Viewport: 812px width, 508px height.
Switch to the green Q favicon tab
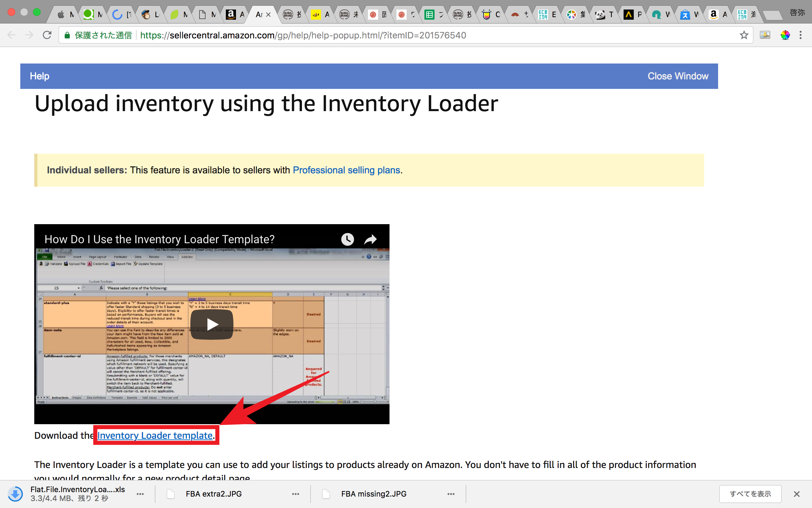click(x=88, y=15)
